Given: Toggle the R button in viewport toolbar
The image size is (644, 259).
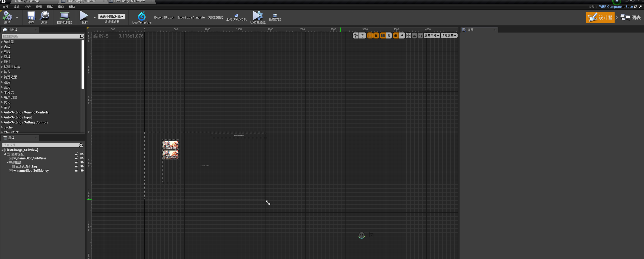Looking at the screenshot, I should (x=389, y=35).
